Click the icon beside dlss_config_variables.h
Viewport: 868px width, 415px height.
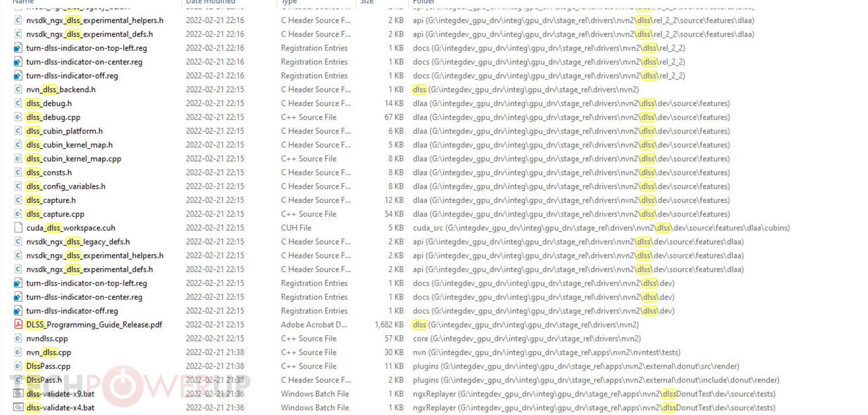18,187
